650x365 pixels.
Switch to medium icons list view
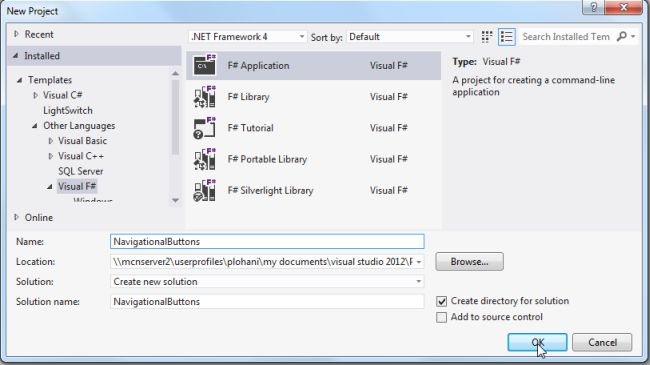(506, 37)
